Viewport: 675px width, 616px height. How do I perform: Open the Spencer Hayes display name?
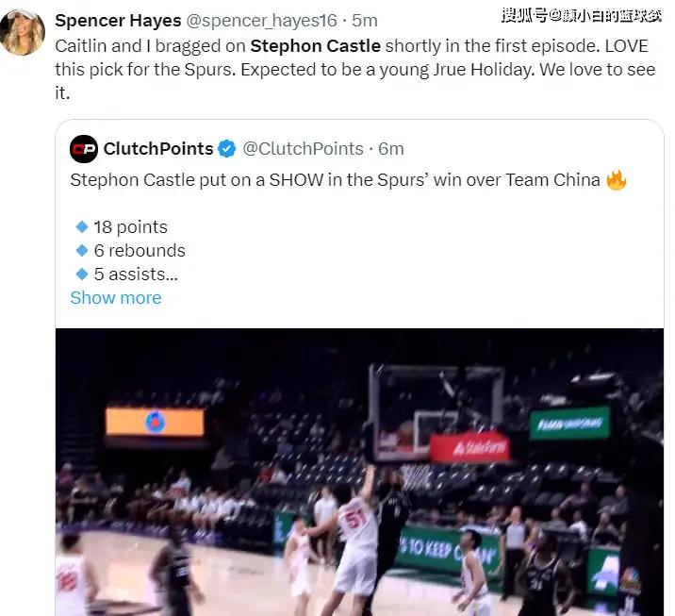[x=118, y=20]
